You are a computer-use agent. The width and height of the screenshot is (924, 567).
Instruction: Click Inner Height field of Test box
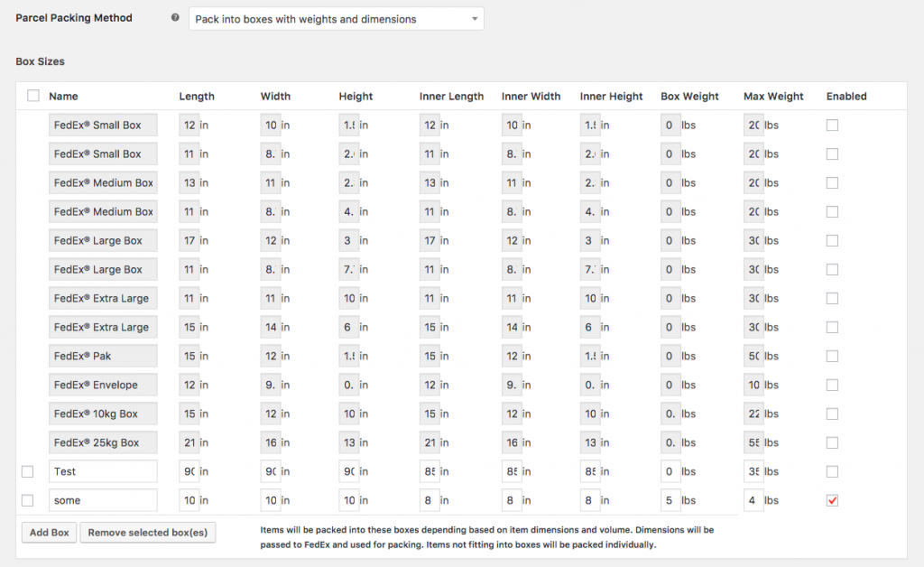coord(590,471)
